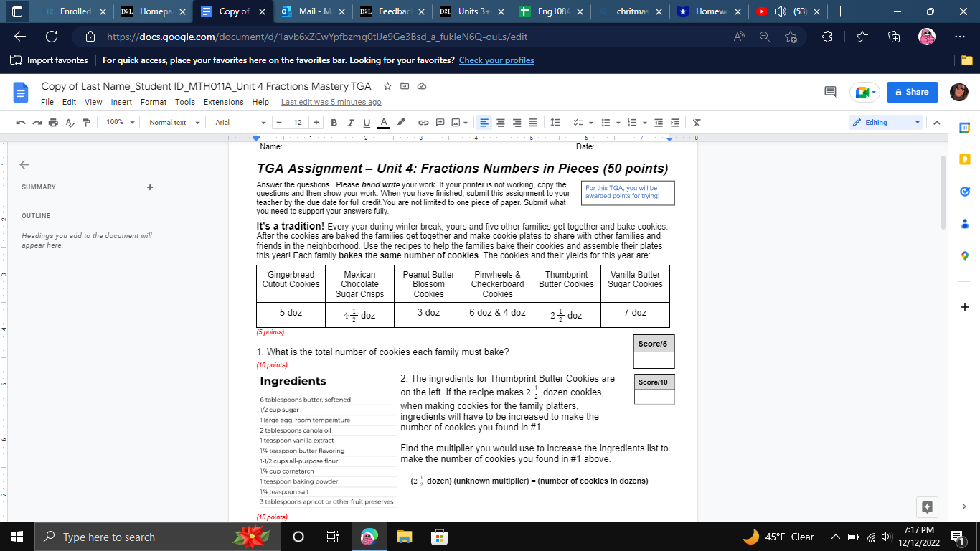Star this document
The height and width of the screenshot is (551, 980).
click(387, 86)
